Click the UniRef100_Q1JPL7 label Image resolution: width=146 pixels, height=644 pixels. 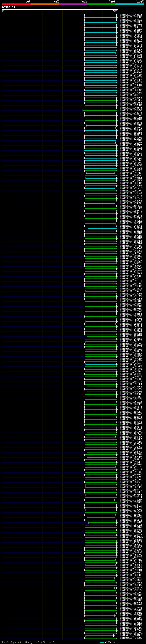point(131,50)
